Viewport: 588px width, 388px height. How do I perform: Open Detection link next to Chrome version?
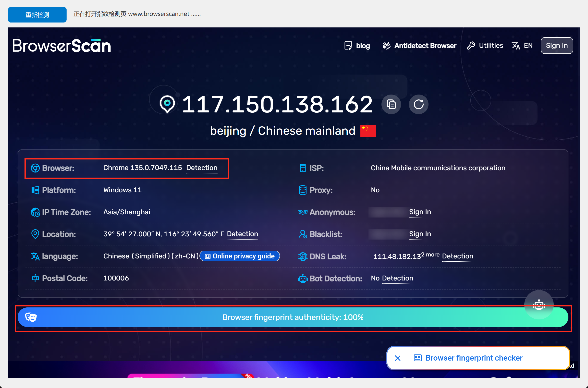point(202,168)
